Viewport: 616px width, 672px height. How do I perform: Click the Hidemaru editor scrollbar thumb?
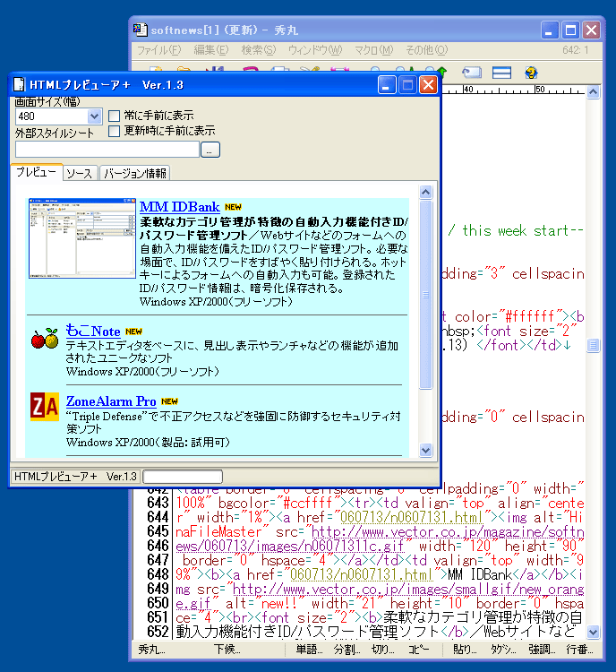[593, 345]
